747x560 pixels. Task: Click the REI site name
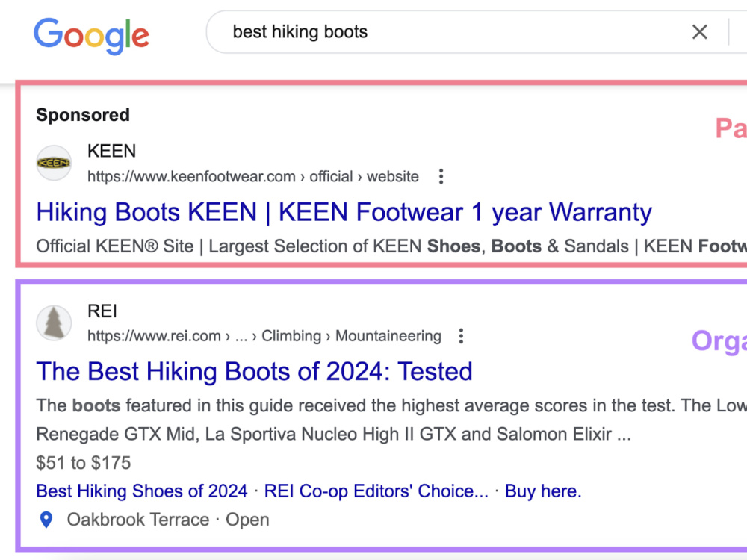pos(102,311)
